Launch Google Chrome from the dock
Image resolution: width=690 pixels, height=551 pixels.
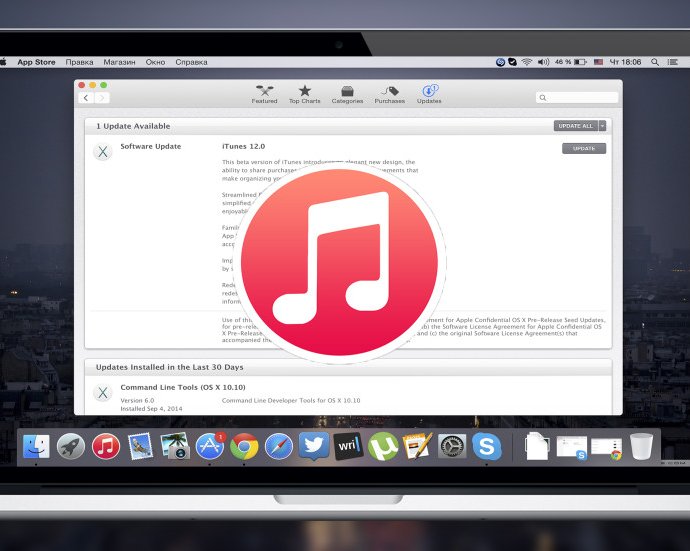pyautogui.click(x=244, y=446)
